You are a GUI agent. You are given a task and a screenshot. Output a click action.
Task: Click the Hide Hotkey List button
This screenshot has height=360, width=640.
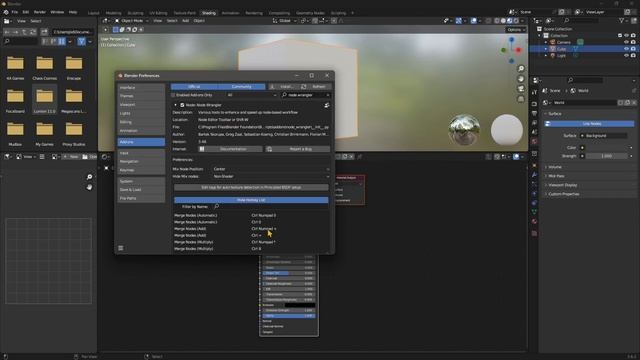click(251, 200)
